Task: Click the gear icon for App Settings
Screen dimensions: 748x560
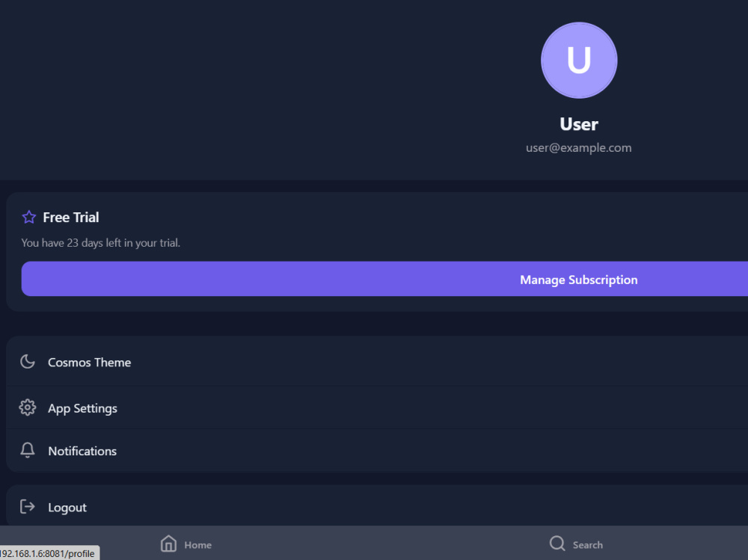Action: click(28, 407)
